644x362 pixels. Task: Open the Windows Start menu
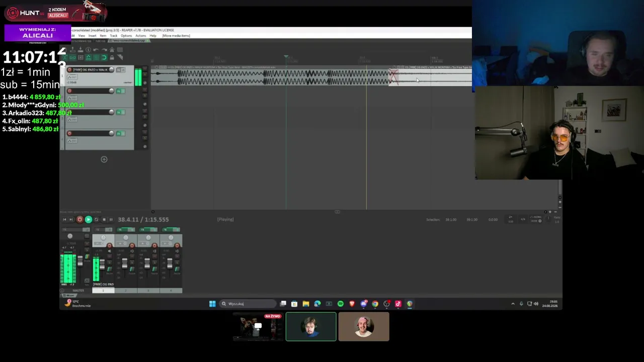(x=212, y=304)
